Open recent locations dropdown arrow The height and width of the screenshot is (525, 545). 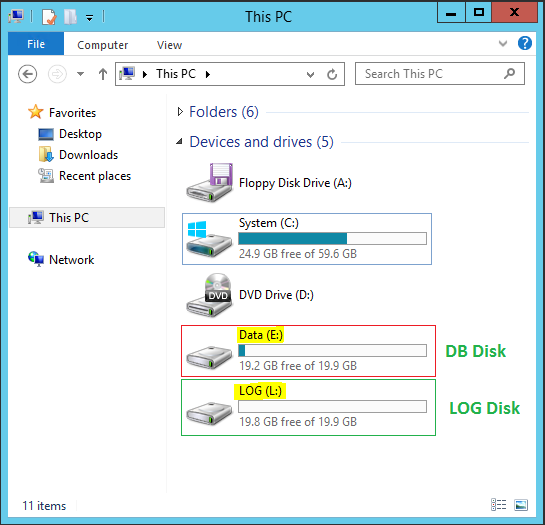pyautogui.click(x=80, y=74)
